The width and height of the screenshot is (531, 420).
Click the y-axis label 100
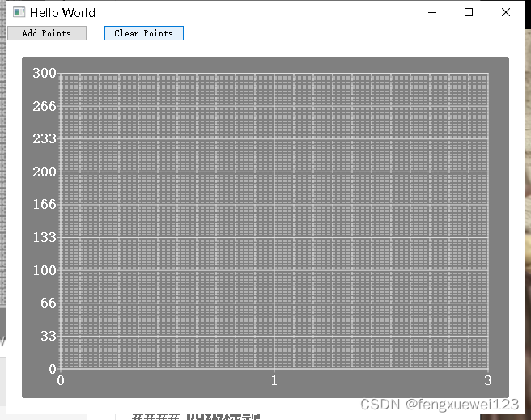pyautogui.click(x=45, y=270)
